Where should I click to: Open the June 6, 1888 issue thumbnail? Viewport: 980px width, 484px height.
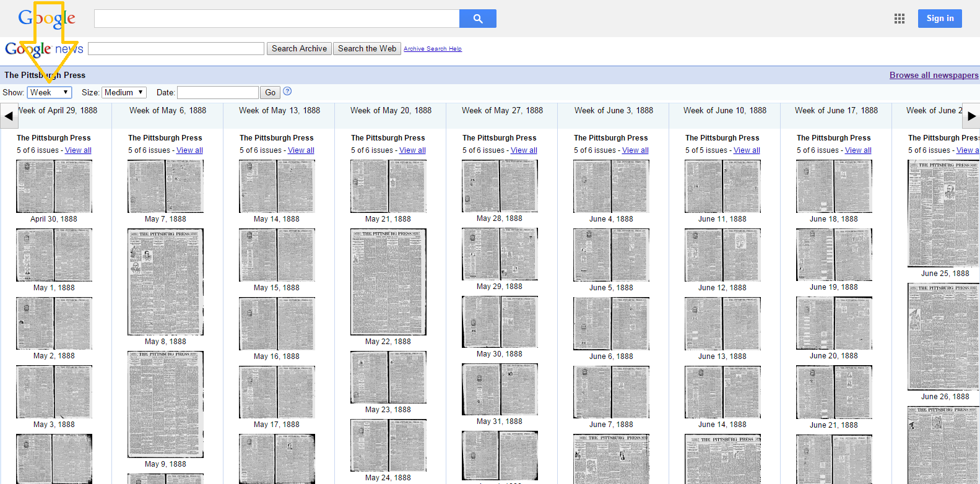tap(611, 324)
